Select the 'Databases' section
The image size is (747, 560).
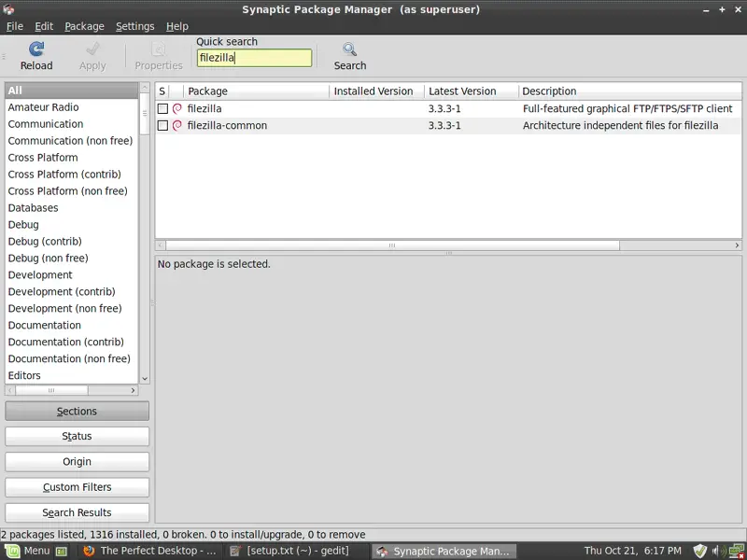click(72, 207)
